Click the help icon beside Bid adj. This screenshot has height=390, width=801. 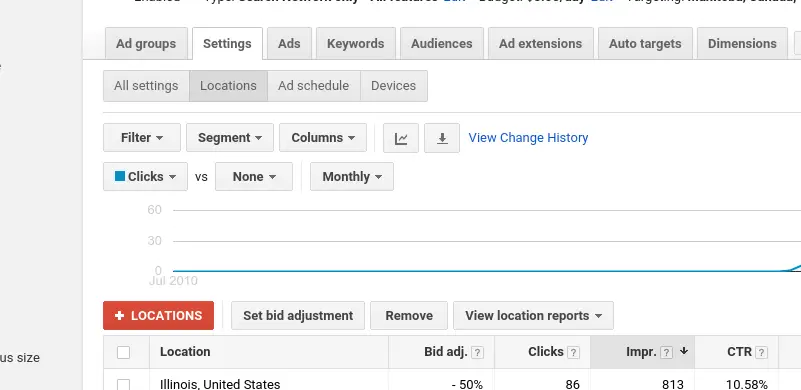tap(477, 353)
